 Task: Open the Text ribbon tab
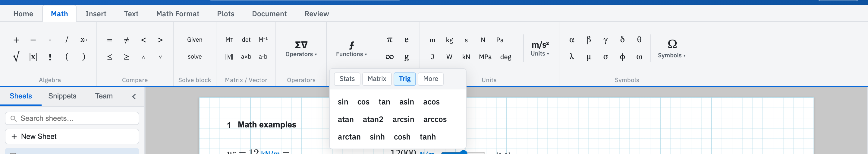(131, 14)
